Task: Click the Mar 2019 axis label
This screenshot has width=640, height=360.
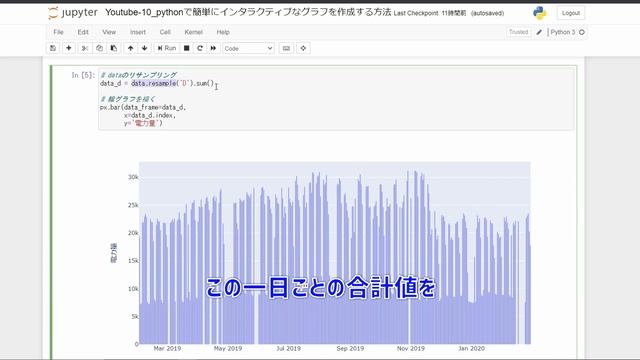Action: [167, 349]
